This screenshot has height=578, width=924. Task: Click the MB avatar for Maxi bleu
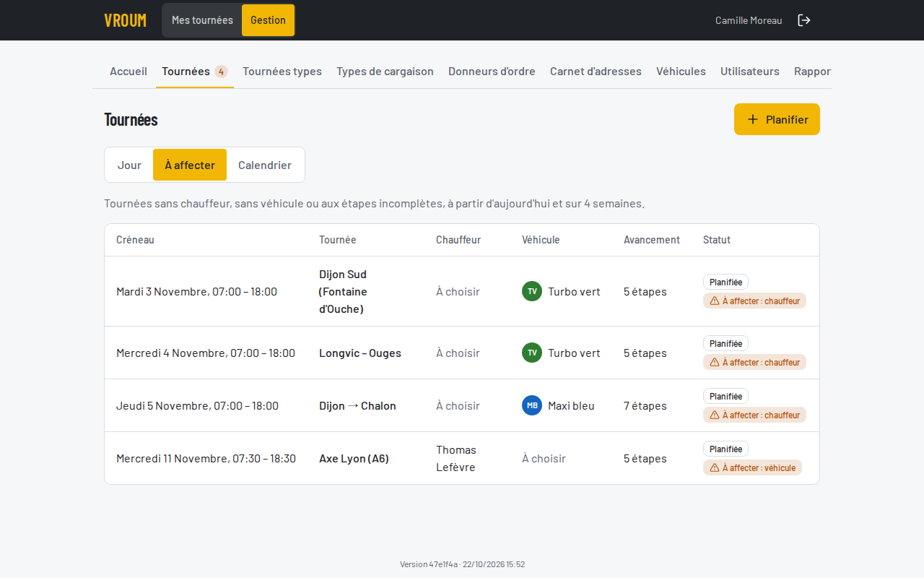click(532, 405)
